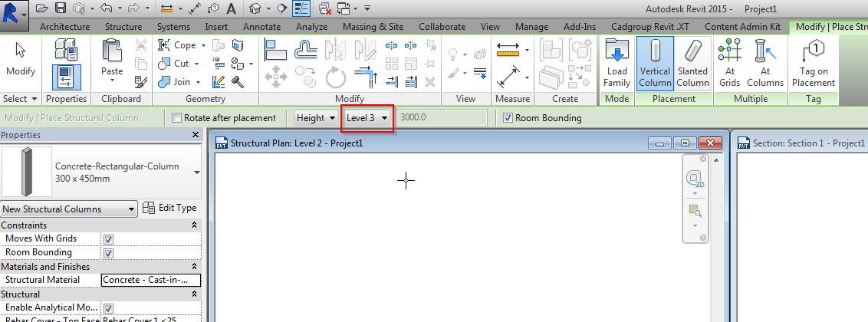Open the Collaborate ribbon tab
Image resolution: width=868 pixels, height=322 pixels.
[442, 27]
